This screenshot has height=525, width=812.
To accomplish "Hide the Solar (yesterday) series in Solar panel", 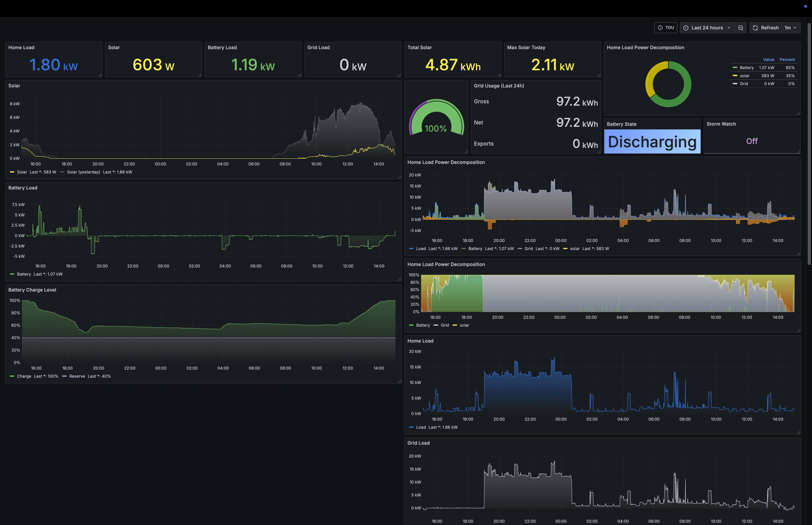I will tap(84, 172).
